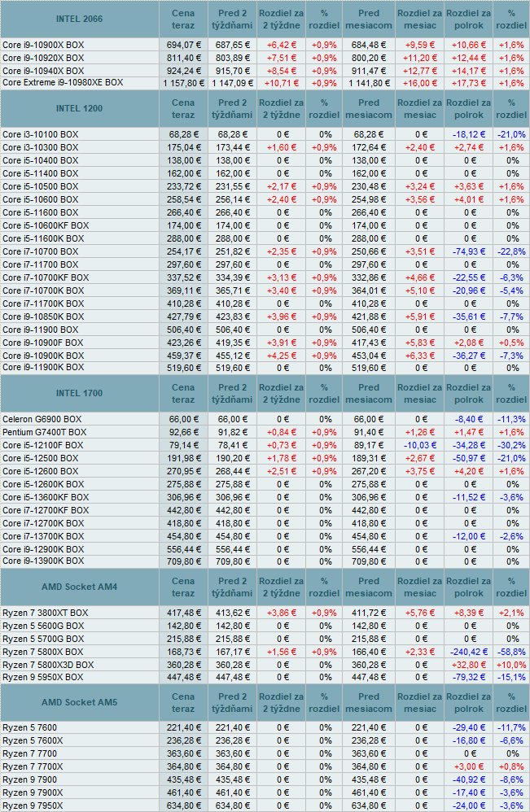The width and height of the screenshot is (530, 812).
Task: Click the INTEL 1700 section header
Action: tap(79, 394)
